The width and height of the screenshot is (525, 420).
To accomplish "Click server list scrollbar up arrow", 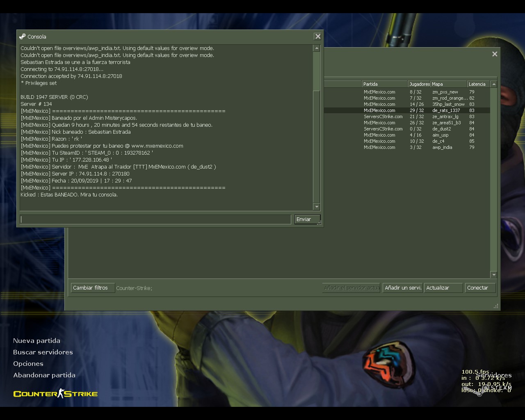I will pyautogui.click(x=494, y=84).
